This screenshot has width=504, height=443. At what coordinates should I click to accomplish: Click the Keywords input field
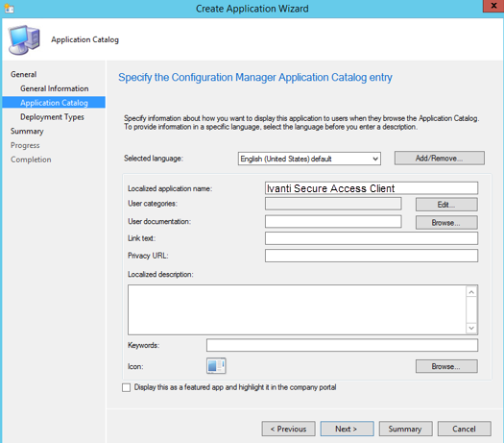[x=342, y=345]
